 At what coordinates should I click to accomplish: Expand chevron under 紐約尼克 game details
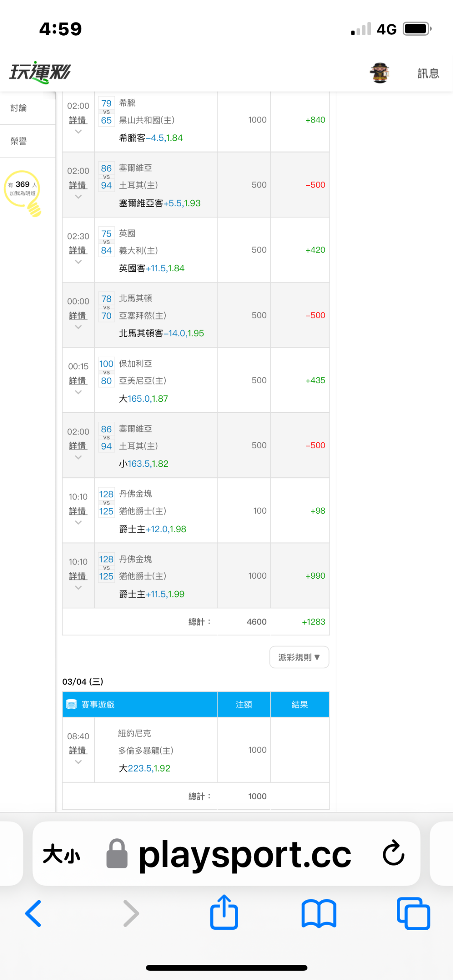point(78,762)
